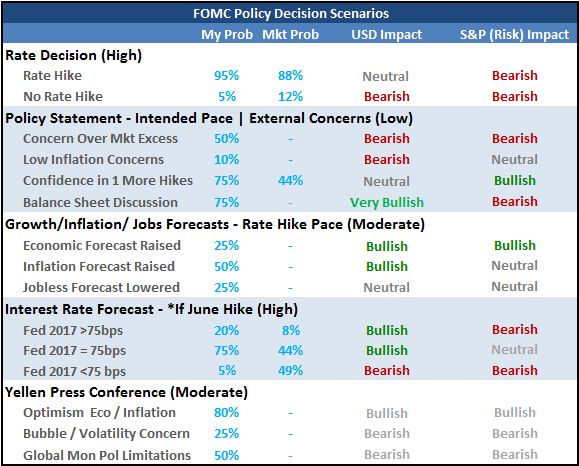579x466 pixels.
Task: Select the Fed 2017 >75bps row label
Action: 73,331
